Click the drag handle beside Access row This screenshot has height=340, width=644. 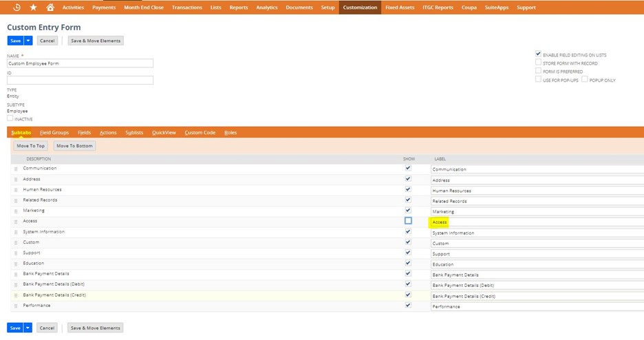16,222
